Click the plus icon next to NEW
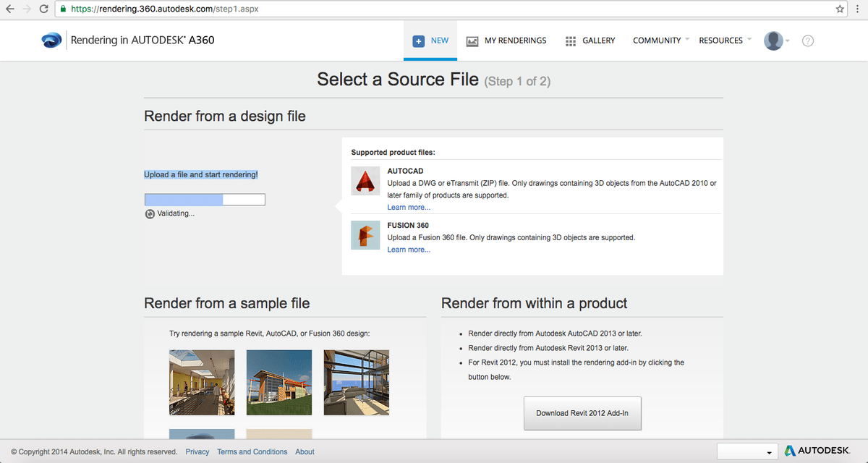The width and height of the screenshot is (868, 463). click(418, 41)
